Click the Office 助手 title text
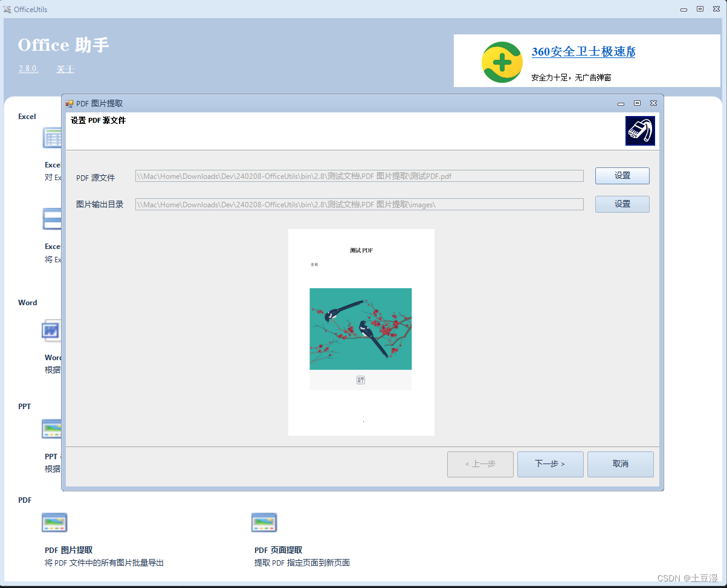727x588 pixels. coord(63,45)
